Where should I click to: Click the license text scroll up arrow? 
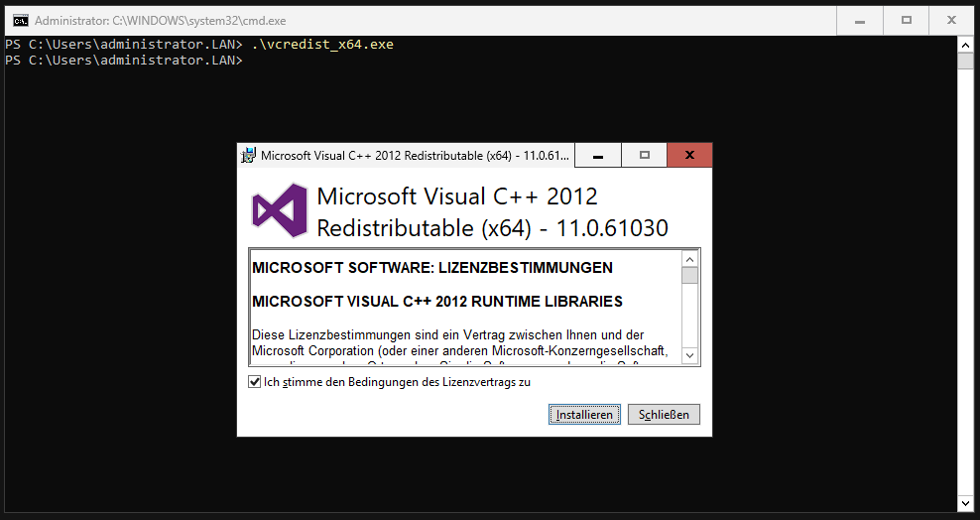689,259
